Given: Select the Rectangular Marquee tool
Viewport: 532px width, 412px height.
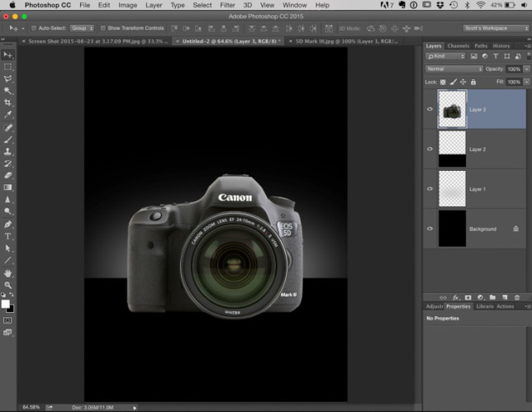Looking at the screenshot, I should pyautogui.click(x=7, y=67).
